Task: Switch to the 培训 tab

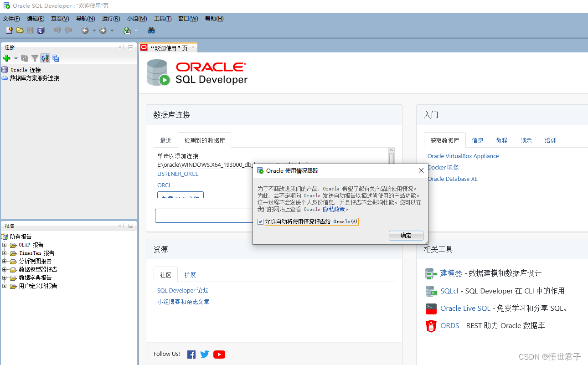Action: pos(551,140)
